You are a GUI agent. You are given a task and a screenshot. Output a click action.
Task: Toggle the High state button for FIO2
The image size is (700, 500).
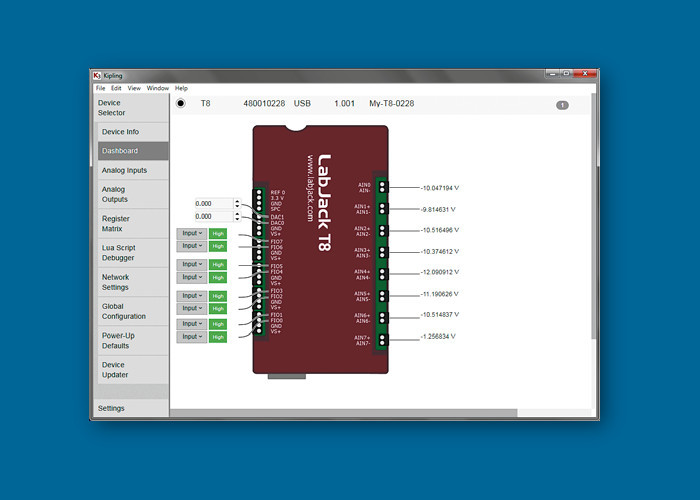[218, 309]
